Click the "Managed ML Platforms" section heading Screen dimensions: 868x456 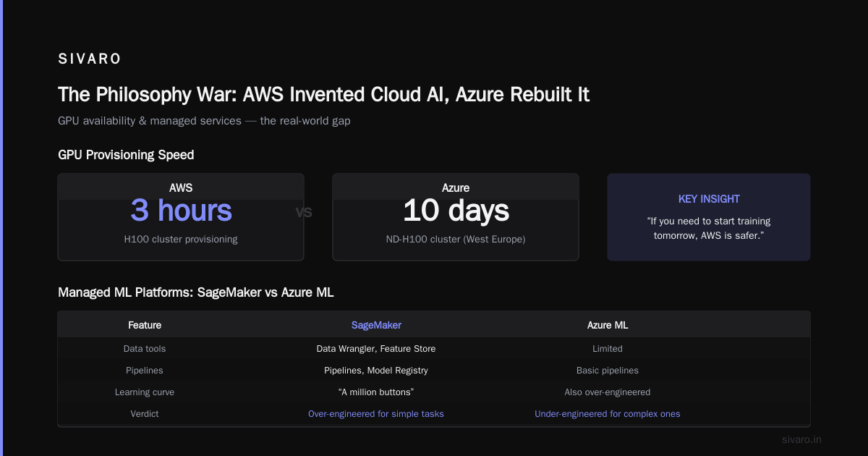[195, 292]
